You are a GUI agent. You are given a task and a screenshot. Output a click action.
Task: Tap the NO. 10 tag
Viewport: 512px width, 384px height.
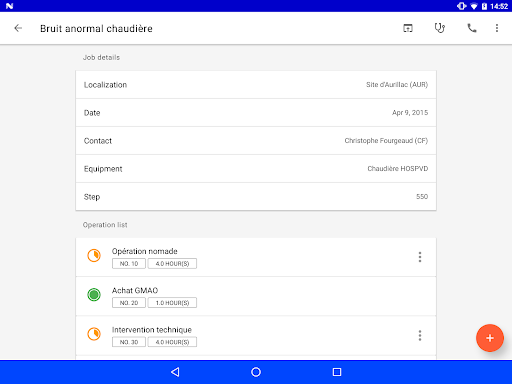pos(129,264)
